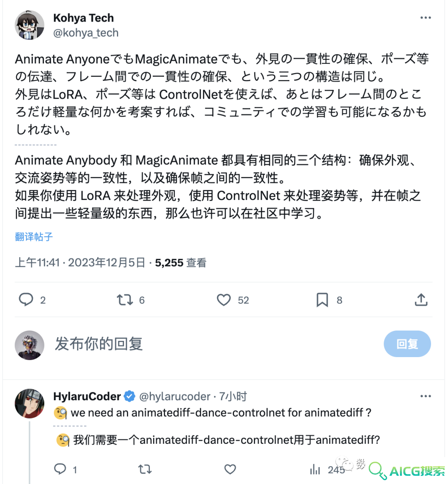Like HylaruCoder's reply
This screenshot has height=484, width=448.
coord(230,469)
